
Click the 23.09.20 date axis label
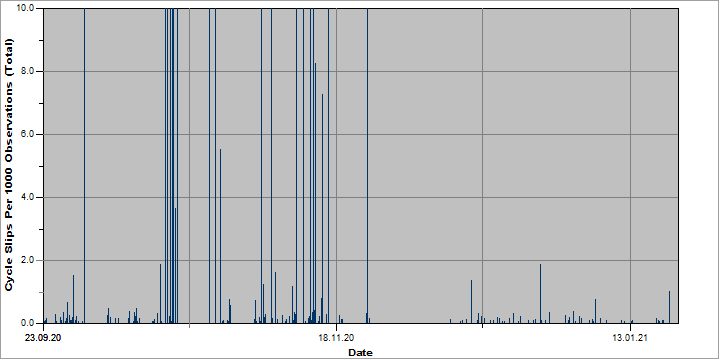(43, 338)
